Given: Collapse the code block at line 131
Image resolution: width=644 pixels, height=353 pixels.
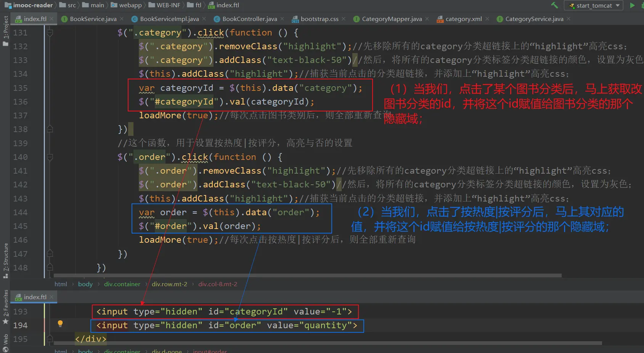Looking at the screenshot, I should click(50, 33).
